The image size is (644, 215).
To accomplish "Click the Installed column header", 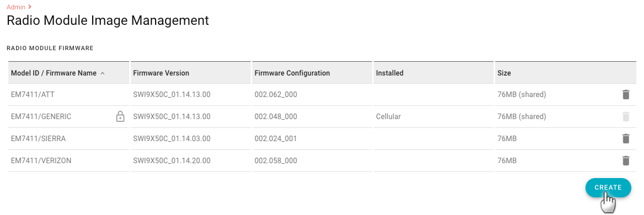I will (390, 73).
